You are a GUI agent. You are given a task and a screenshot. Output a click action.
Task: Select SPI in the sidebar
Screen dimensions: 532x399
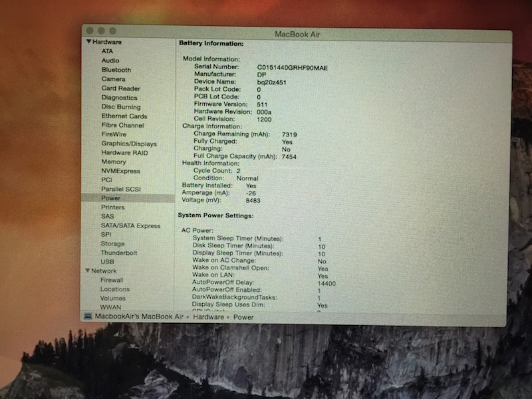(106, 235)
